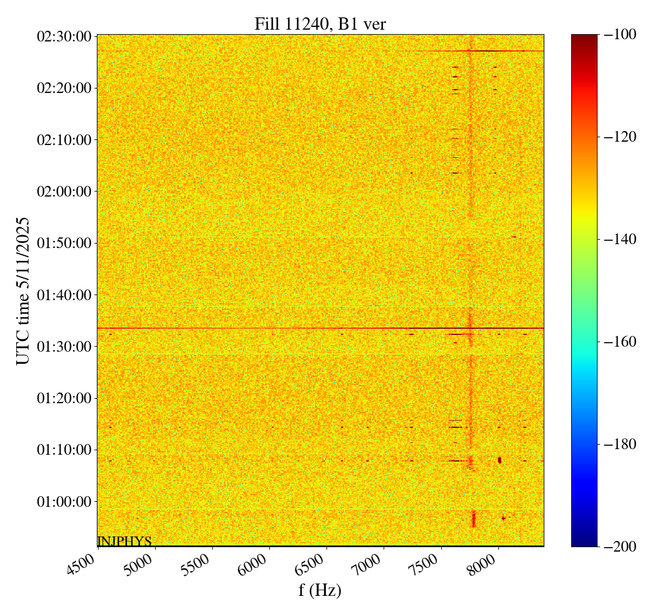The width and height of the screenshot is (672, 616).
Task: Click the 'f (Hz)' x-axis label
Action: click(320, 590)
